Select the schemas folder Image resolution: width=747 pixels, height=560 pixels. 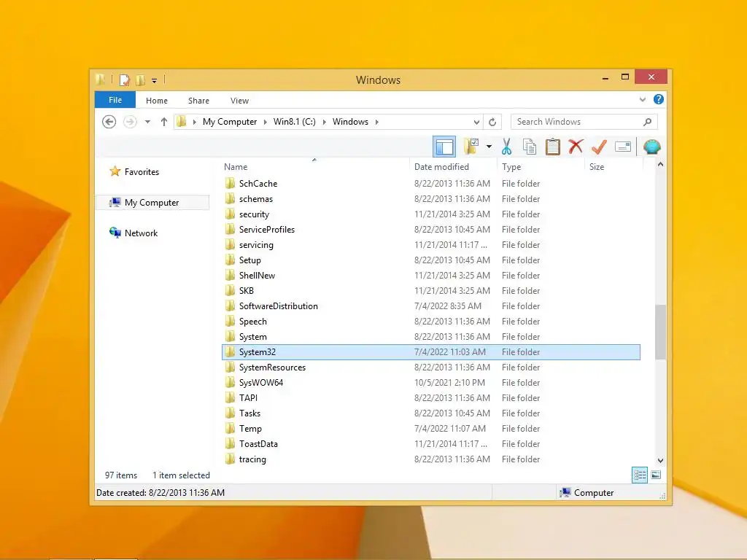coord(431,198)
